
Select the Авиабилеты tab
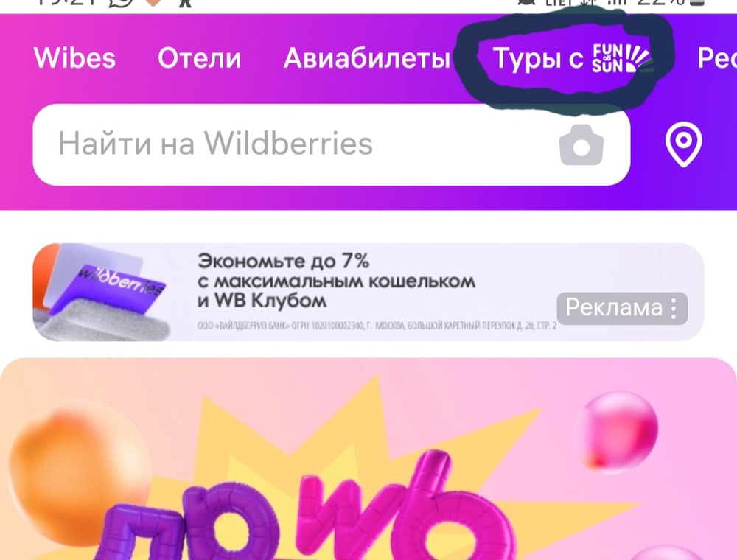(x=367, y=58)
